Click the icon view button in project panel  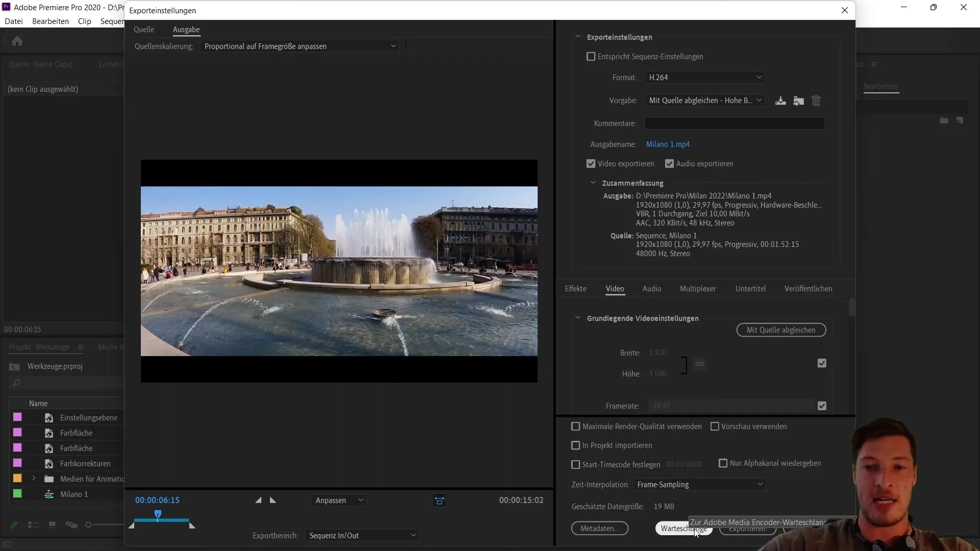(x=52, y=524)
